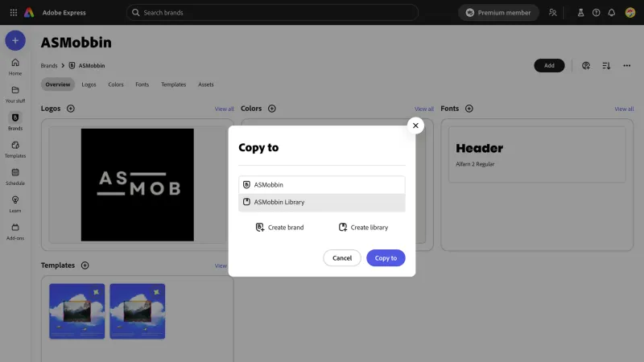Add a template with the Templates plus icon
The height and width of the screenshot is (362, 644).
tap(85, 265)
